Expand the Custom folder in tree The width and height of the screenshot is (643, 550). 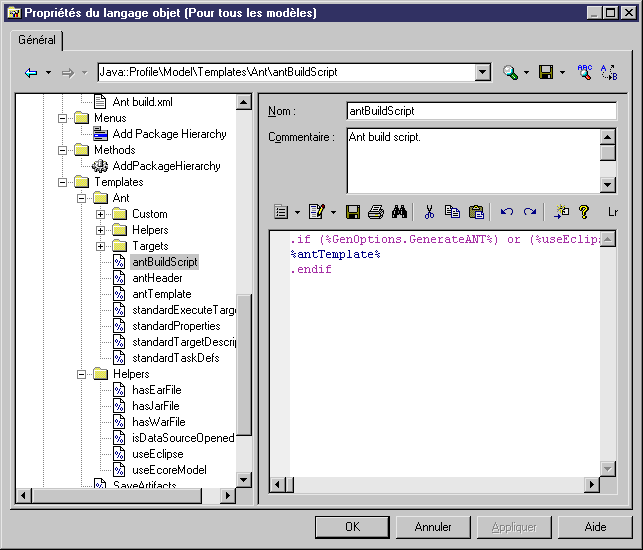pyautogui.click(x=100, y=214)
